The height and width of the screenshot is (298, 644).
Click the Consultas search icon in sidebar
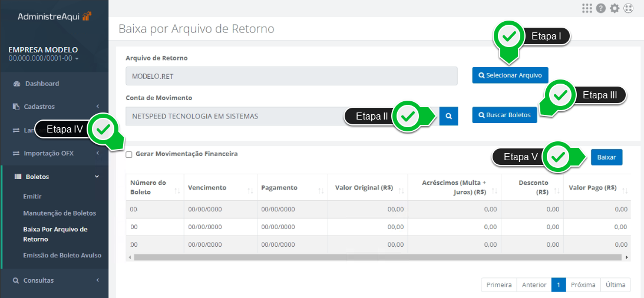16,281
